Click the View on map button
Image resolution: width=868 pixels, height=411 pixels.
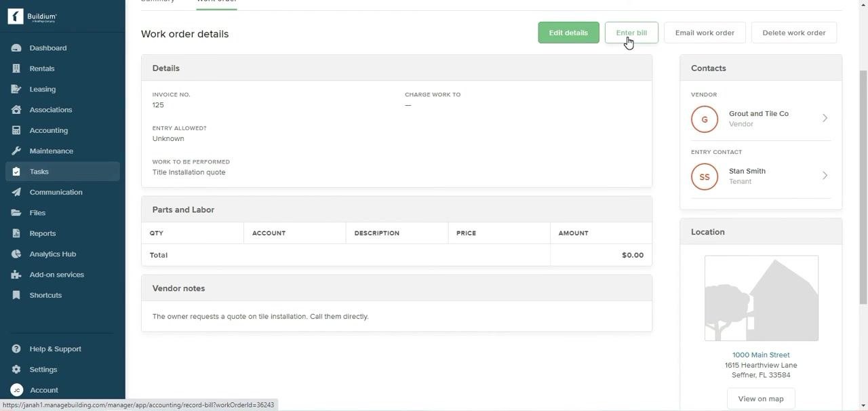point(761,399)
